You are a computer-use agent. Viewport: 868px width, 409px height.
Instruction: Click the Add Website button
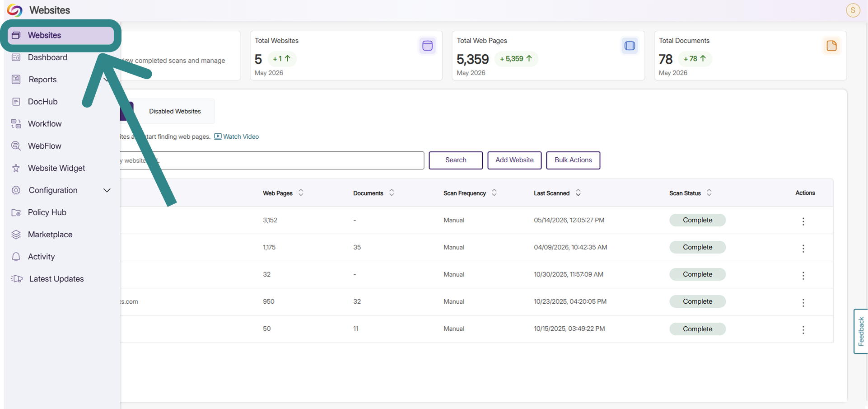(x=514, y=160)
